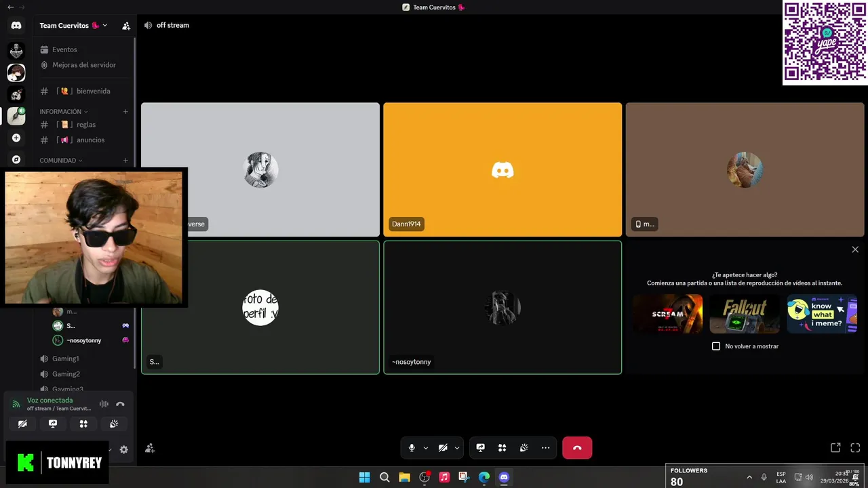Open Team Cuervitos server dropdown menu

[73, 26]
